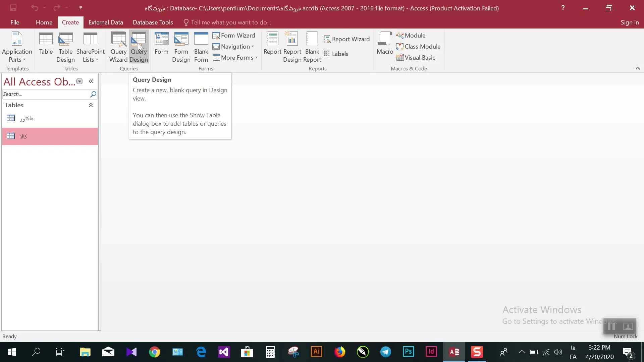Insert a Class Module
Viewport: 644px width, 362px height.
click(x=418, y=47)
